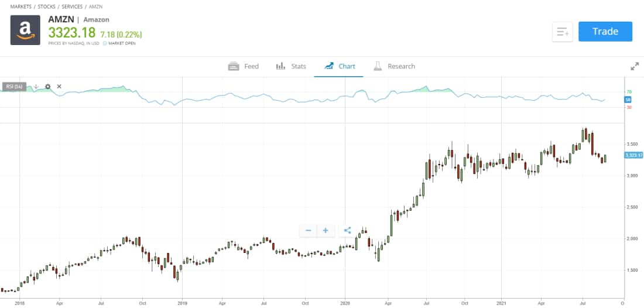This screenshot has height=308, width=644.
Task: Share the chart via share icon
Action: tap(347, 230)
